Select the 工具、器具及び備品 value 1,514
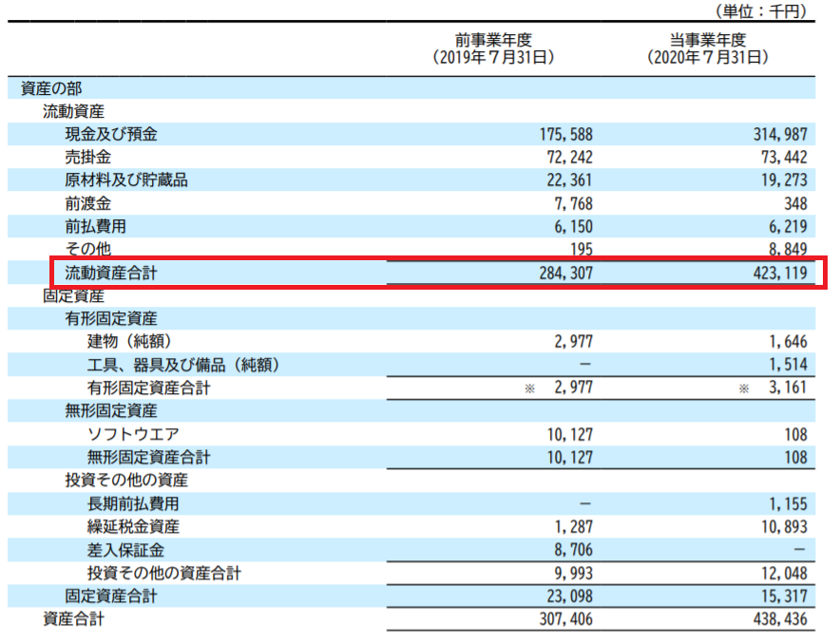This screenshot has width=840, height=642. pyautogui.click(x=783, y=365)
